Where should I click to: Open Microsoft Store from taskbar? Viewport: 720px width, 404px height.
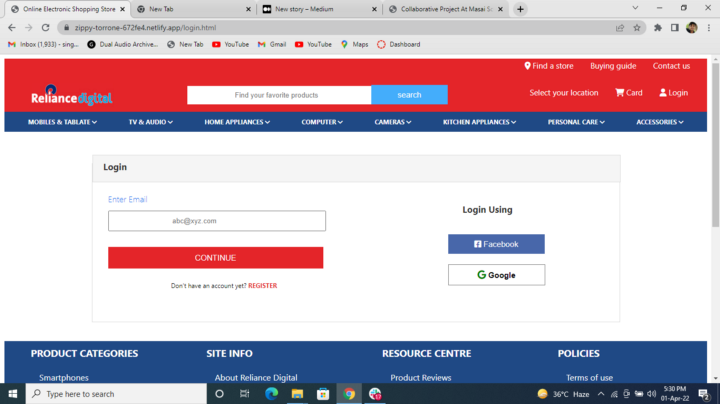pos(323,394)
